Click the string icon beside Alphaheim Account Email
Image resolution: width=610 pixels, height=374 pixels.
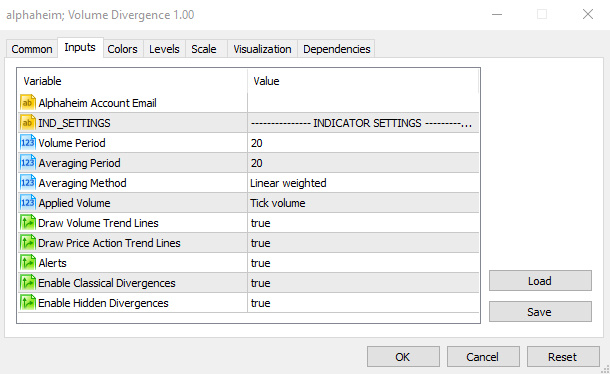pyautogui.click(x=28, y=103)
